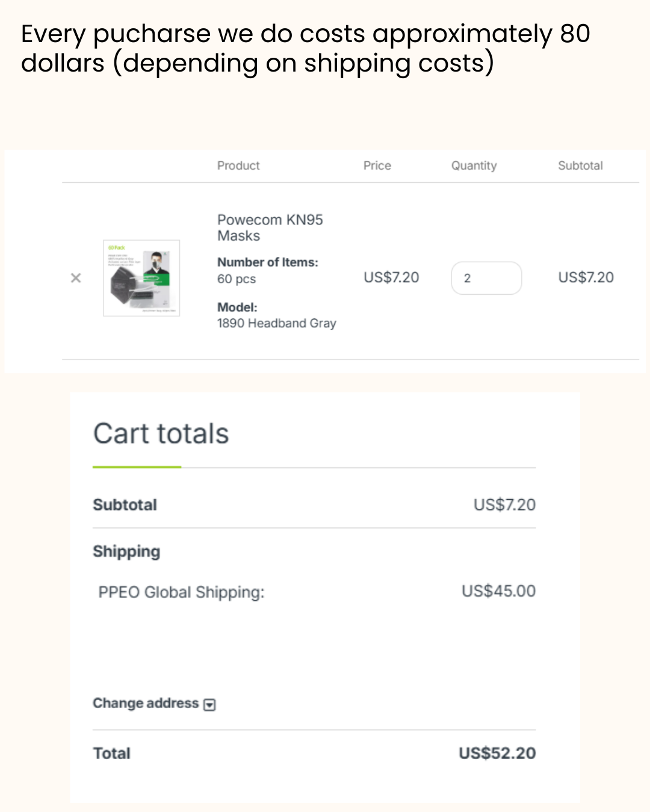Screen dimensions: 650x812
Task: Remove Powecom masks from cart with X icon
Action: (76, 278)
